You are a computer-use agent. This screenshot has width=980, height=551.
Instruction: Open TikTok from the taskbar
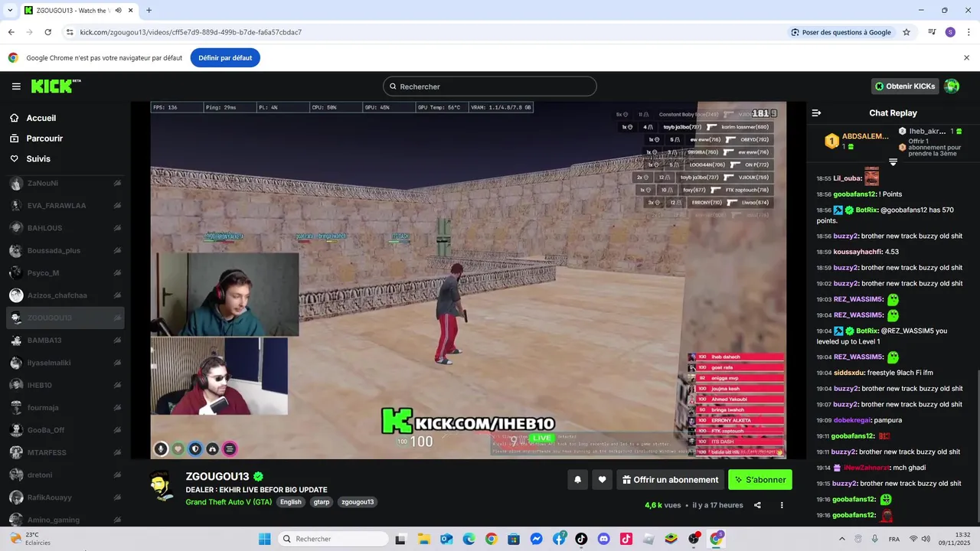[581, 539]
